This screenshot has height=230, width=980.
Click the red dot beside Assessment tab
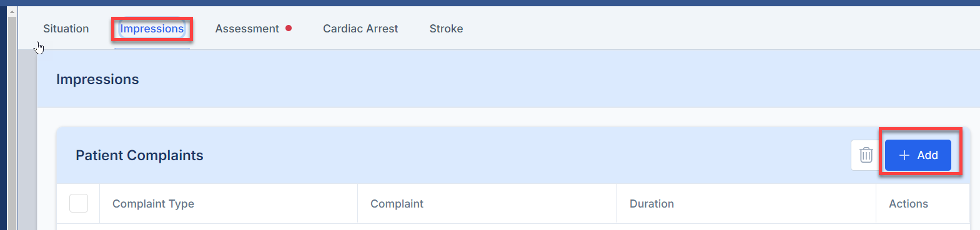click(289, 28)
